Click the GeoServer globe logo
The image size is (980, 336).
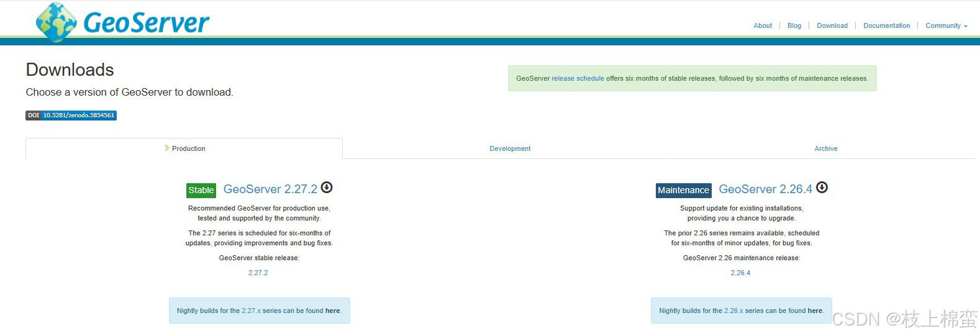57,22
